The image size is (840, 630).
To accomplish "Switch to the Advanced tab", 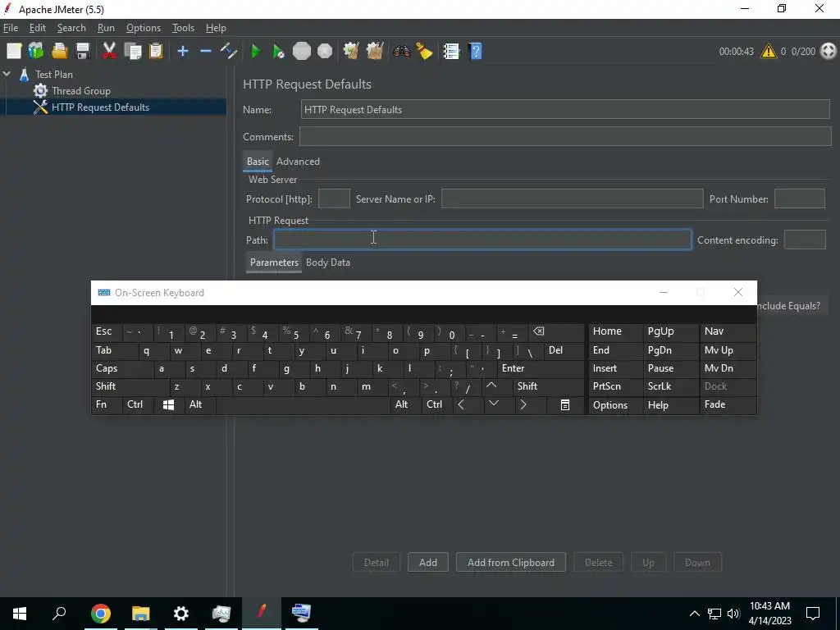I will click(x=298, y=162).
